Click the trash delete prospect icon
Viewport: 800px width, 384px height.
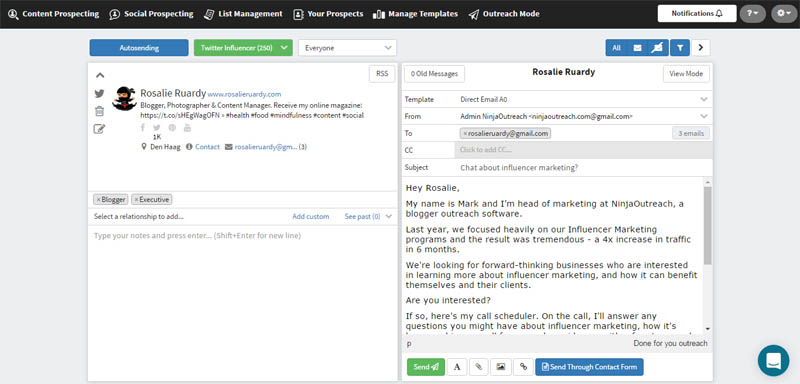[99, 111]
